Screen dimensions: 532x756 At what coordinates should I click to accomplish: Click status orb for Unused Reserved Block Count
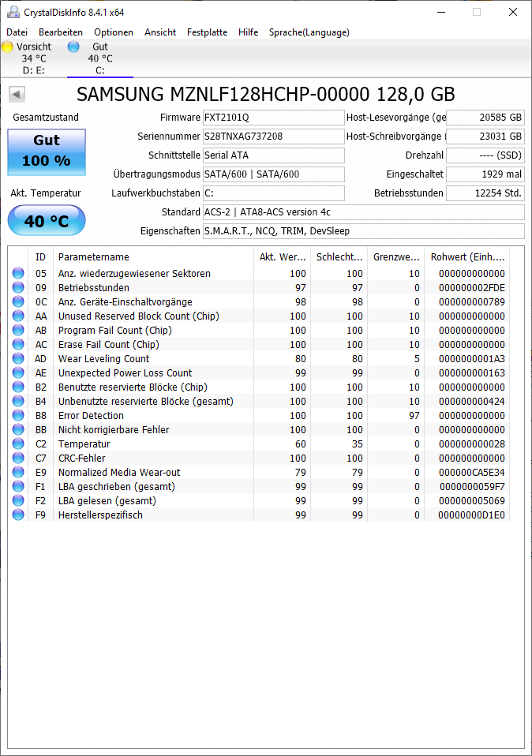[18, 316]
